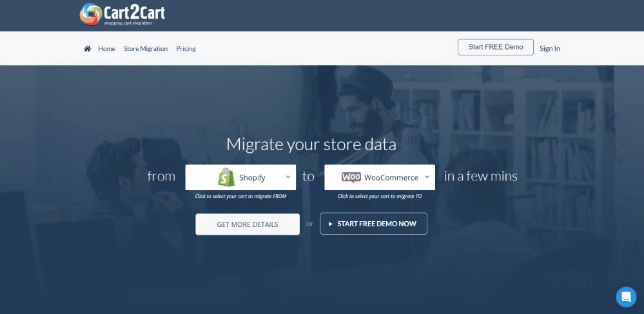Click the Sign In link
This screenshot has height=314, width=644.
pyautogui.click(x=549, y=48)
